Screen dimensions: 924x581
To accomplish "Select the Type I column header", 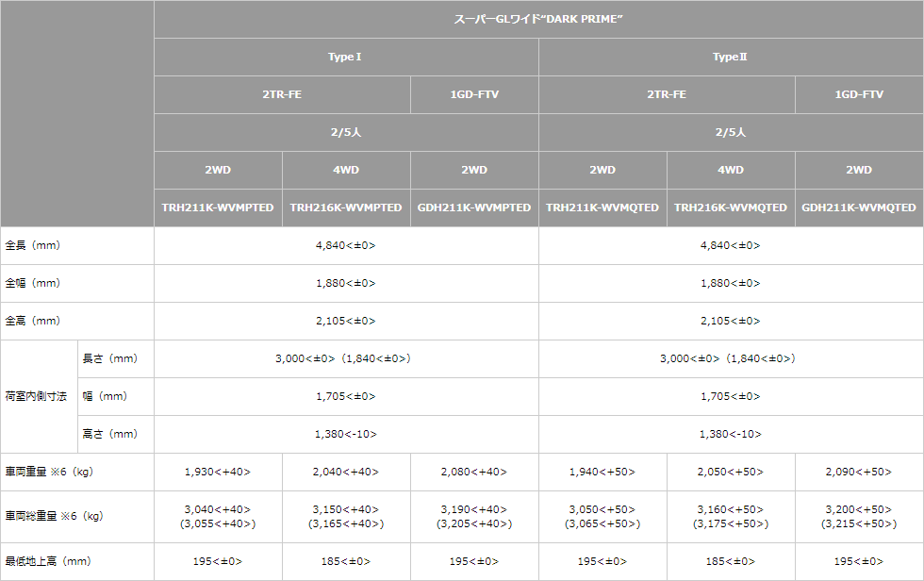I will pyautogui.click(x=346, y=57).
